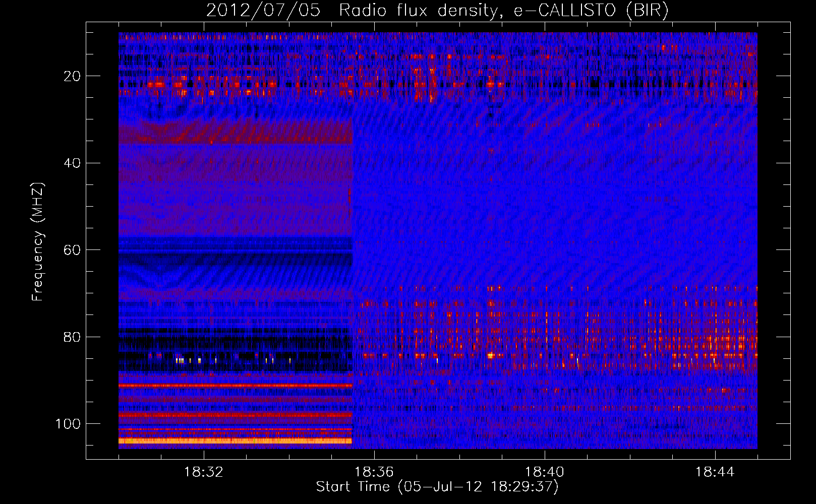Click the 18:36 time tick label
The width and height of the screenshot is (816, 504).
(374, 472)
